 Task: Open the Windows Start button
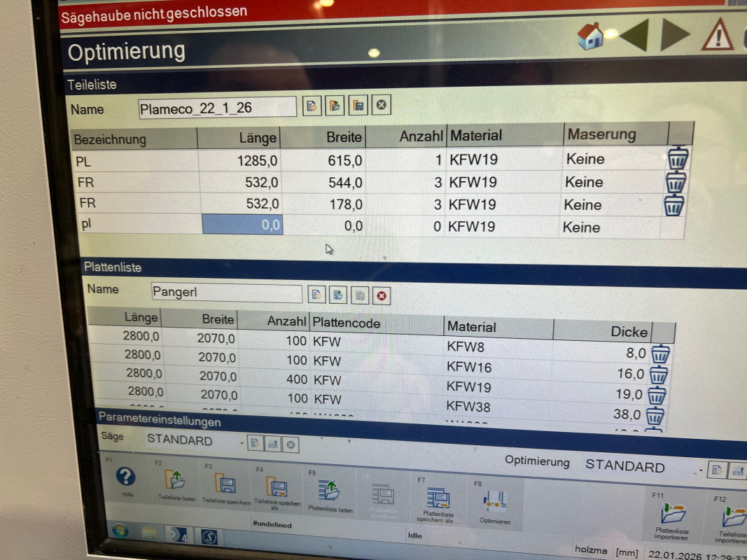tap(119, 531)
